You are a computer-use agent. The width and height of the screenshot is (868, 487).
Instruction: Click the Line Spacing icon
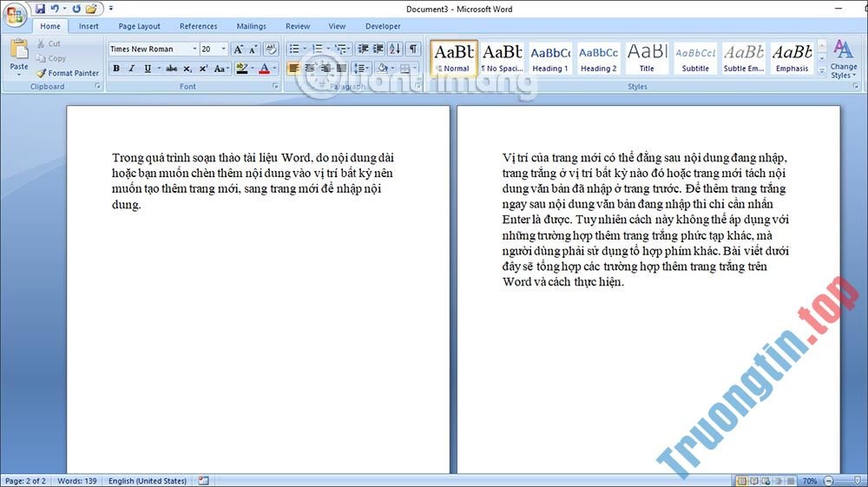(x=360, y=68)
